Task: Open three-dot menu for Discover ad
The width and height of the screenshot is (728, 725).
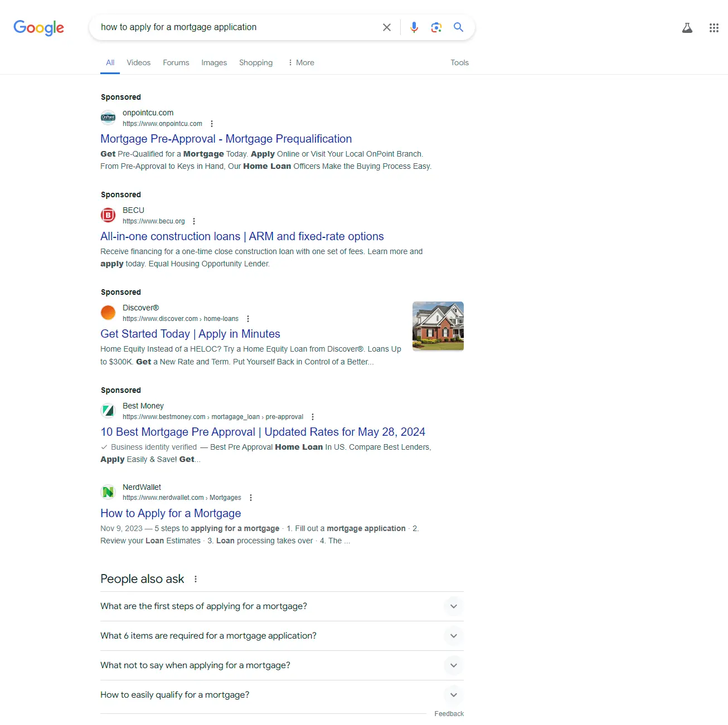Action: click(248, 319)
